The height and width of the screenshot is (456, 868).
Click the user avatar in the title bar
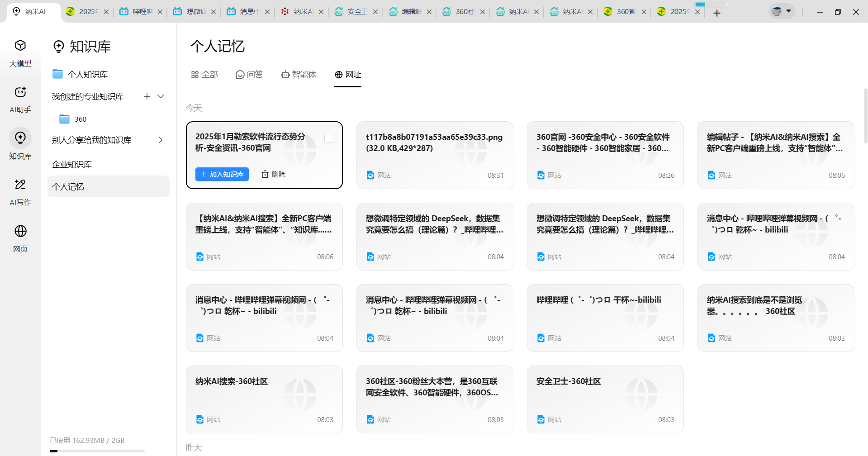(777, 11)
